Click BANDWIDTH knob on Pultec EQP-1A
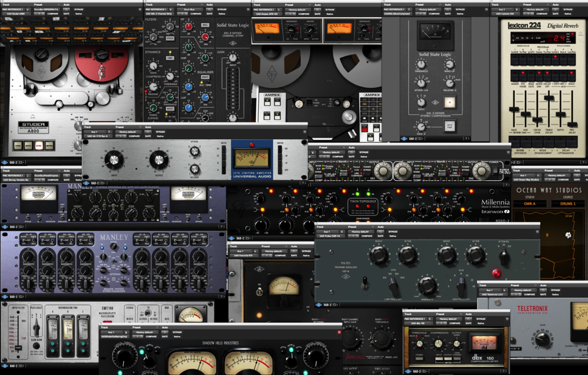The height and width of the screenshot is (375, 588). 427,285
